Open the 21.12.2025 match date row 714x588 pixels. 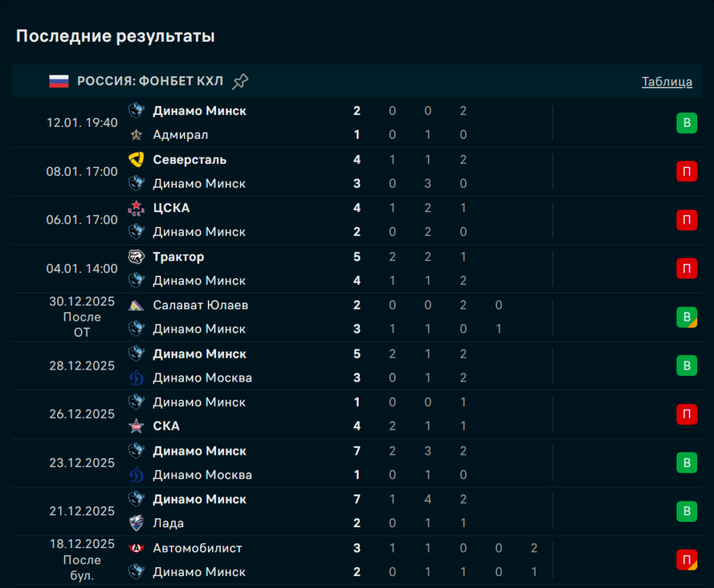point(82,511)
